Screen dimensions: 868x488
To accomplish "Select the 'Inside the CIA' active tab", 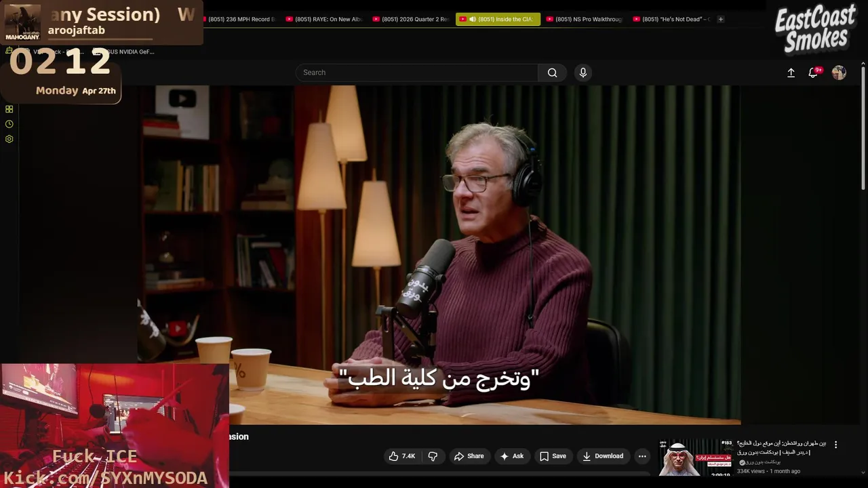I will (498, 19).
